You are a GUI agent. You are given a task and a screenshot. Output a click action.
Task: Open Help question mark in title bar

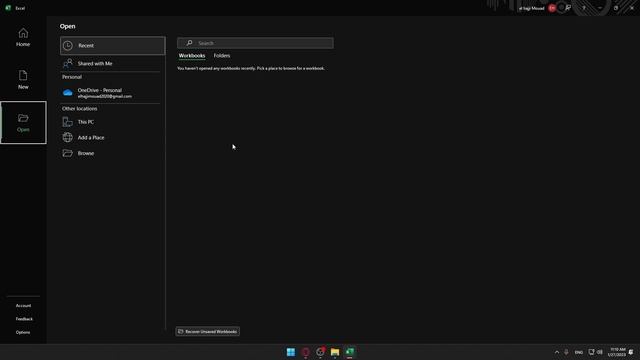point(584,8)
